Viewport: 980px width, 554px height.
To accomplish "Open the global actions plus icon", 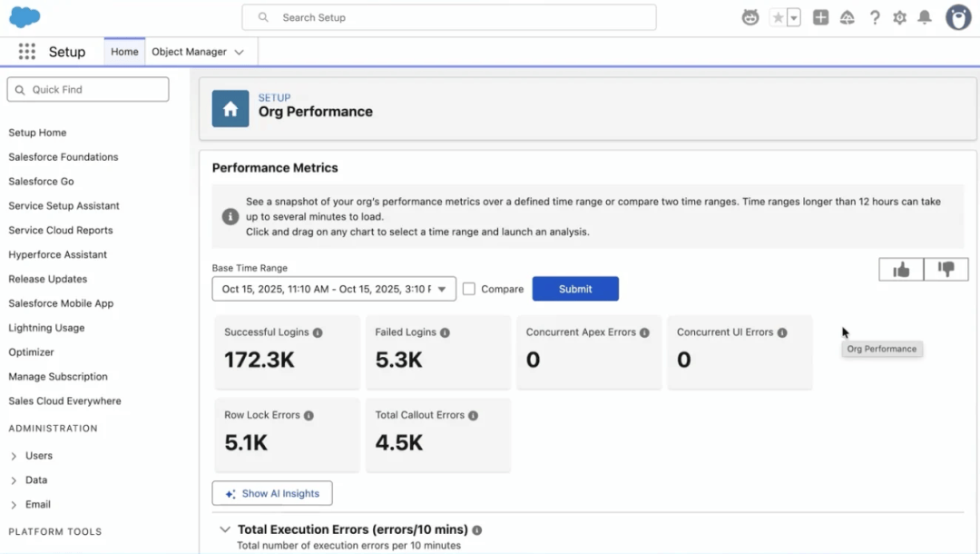I will pyautogui.click(x=820, y=17).
